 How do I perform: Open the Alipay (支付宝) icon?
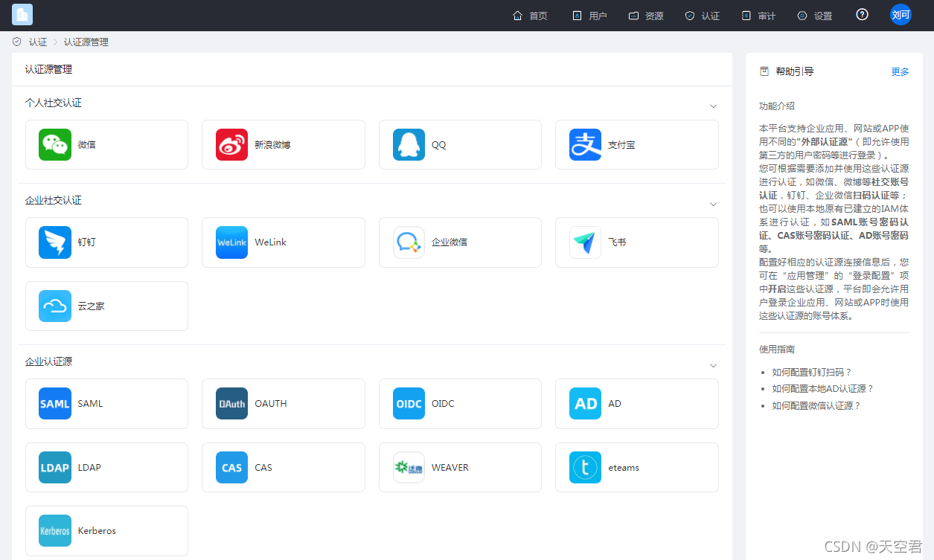tap(585, 145)
